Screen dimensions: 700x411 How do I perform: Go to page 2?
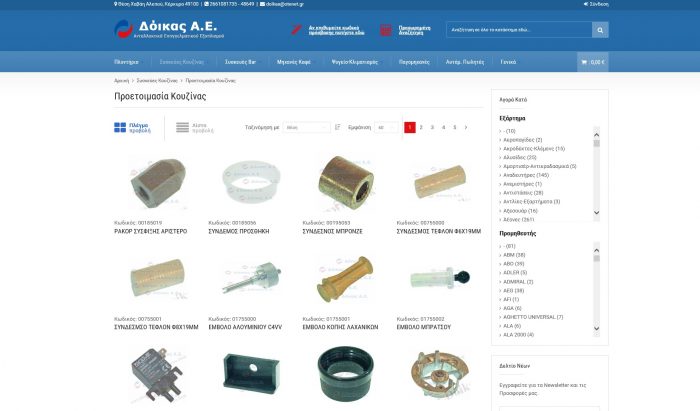coord(421,127)
